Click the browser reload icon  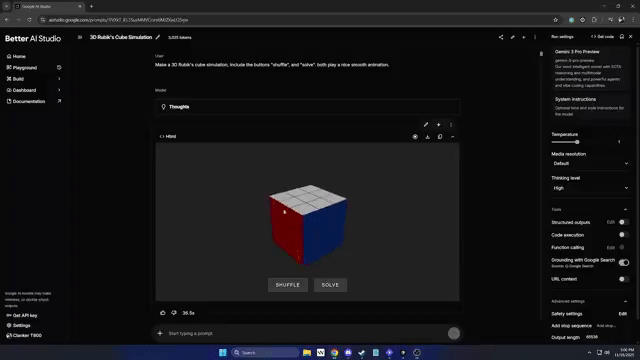pyautogui.click(x=29, y=20)
